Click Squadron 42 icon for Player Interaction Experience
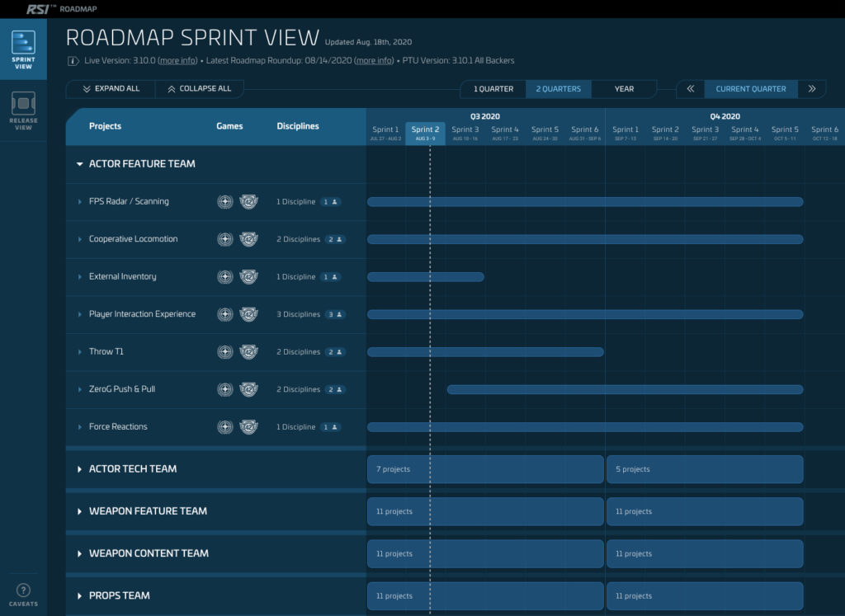 coord(248,314)
